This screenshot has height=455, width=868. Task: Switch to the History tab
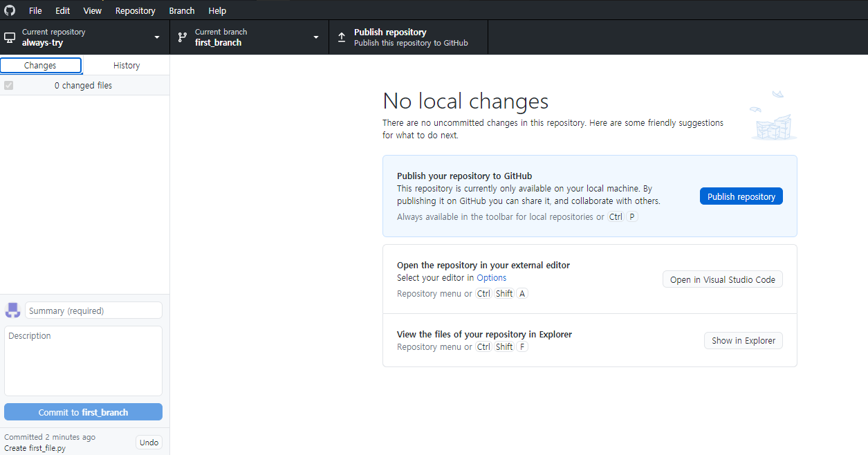[127, 66]
